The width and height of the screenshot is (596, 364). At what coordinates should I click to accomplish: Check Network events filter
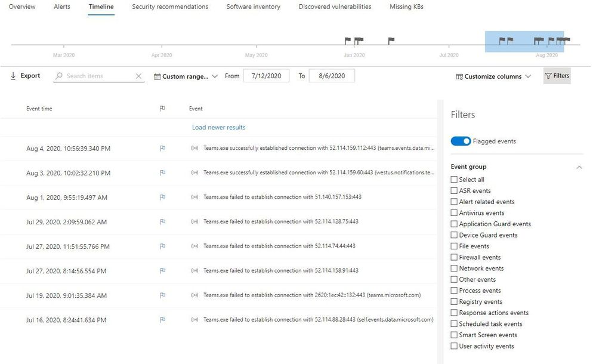454,268
